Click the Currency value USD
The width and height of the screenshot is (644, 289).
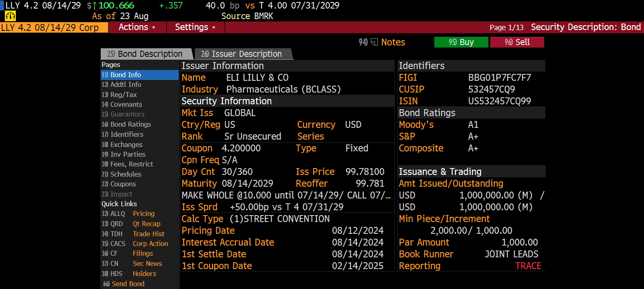click(x=353, y=125)
